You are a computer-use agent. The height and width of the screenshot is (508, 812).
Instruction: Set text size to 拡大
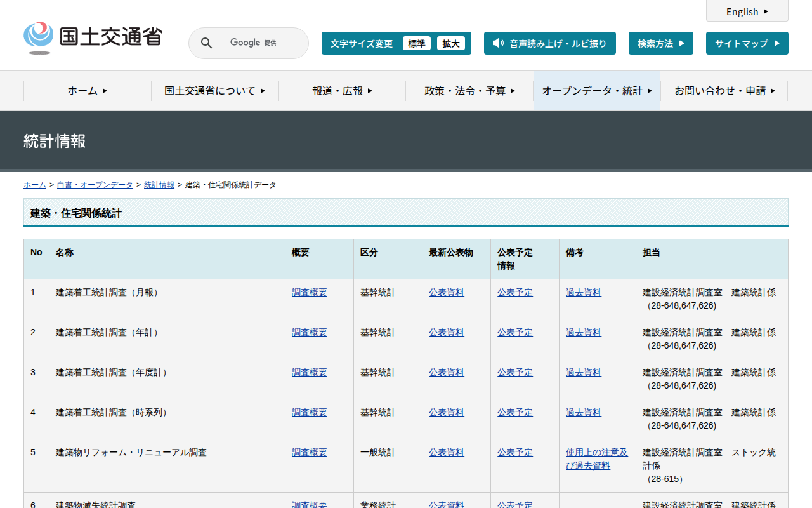(x=450, y=44)
